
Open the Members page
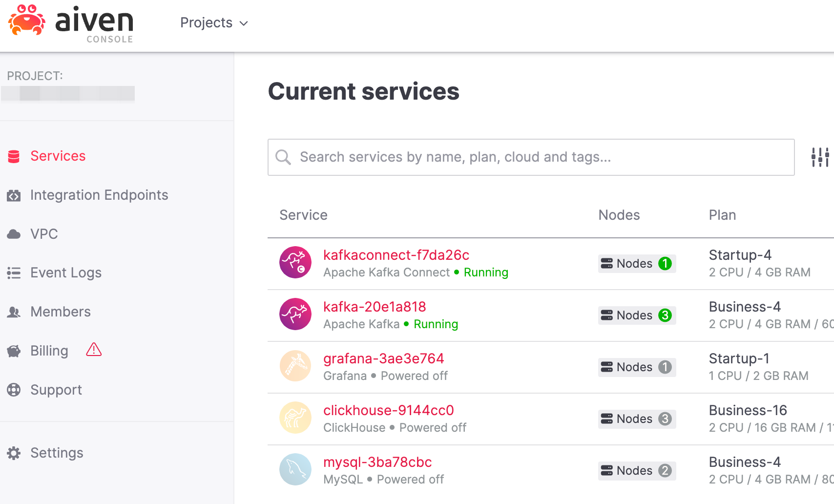click(x=60, y=312)
